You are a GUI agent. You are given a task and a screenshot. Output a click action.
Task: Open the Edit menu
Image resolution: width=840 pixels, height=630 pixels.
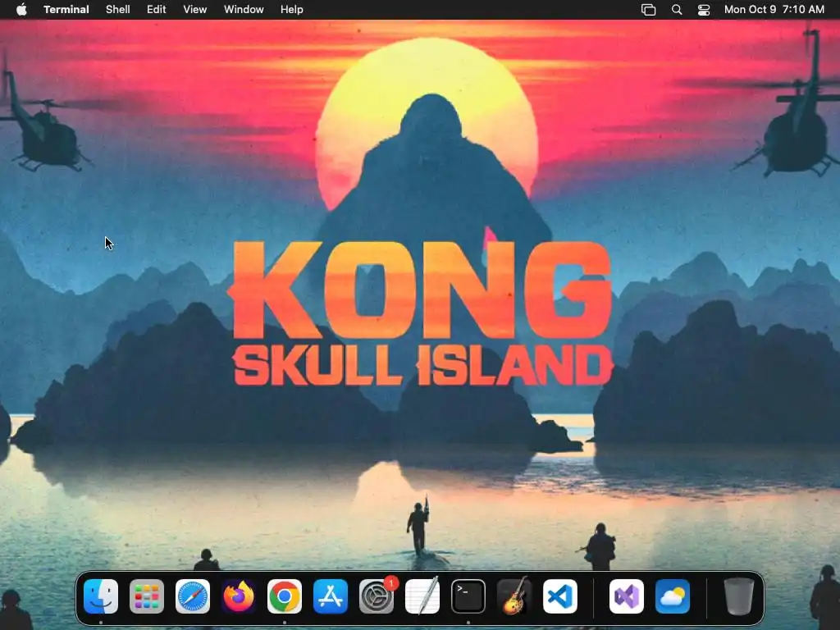click(x=157, y=10)
